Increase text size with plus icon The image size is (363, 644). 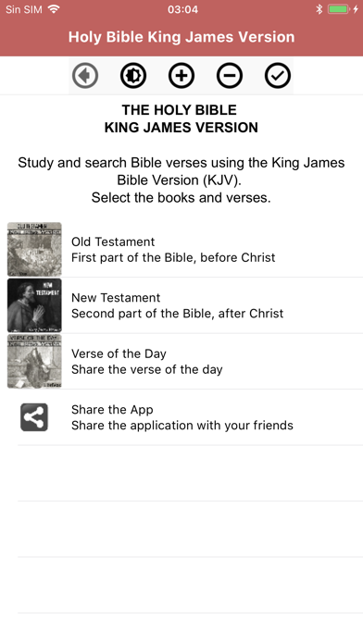click(181, 76)
